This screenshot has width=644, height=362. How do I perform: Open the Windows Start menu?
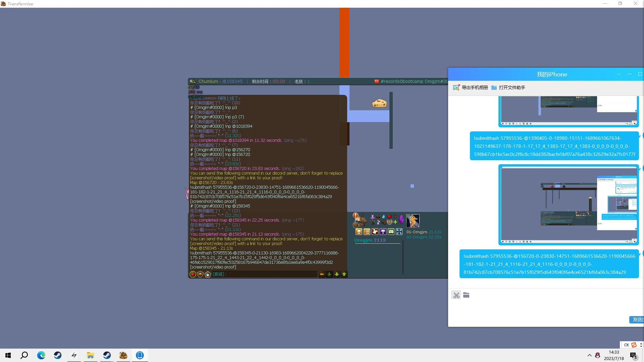8,355
